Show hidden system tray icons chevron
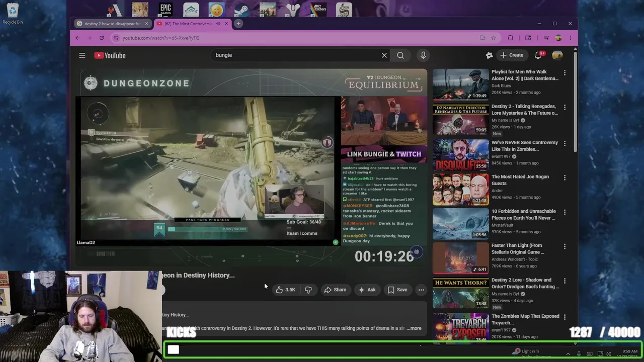 pos(568,354)
